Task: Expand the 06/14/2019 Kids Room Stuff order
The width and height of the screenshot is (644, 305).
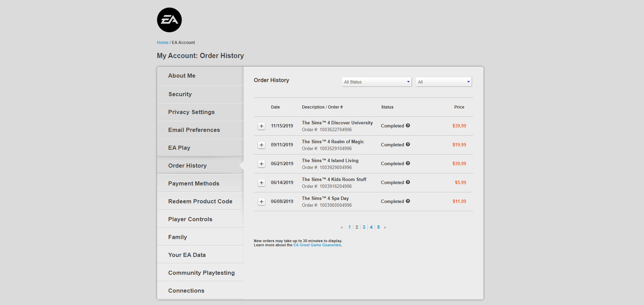Action: tap(262, 183)
